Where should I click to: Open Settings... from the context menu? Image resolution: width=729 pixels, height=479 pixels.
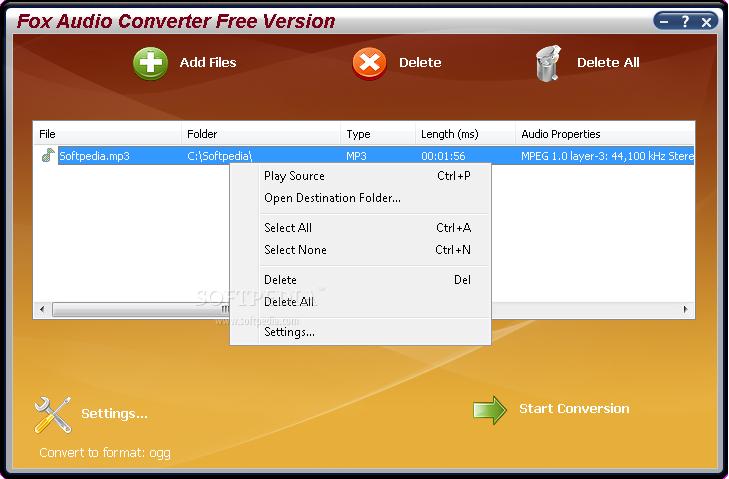(x=360, y=332)
